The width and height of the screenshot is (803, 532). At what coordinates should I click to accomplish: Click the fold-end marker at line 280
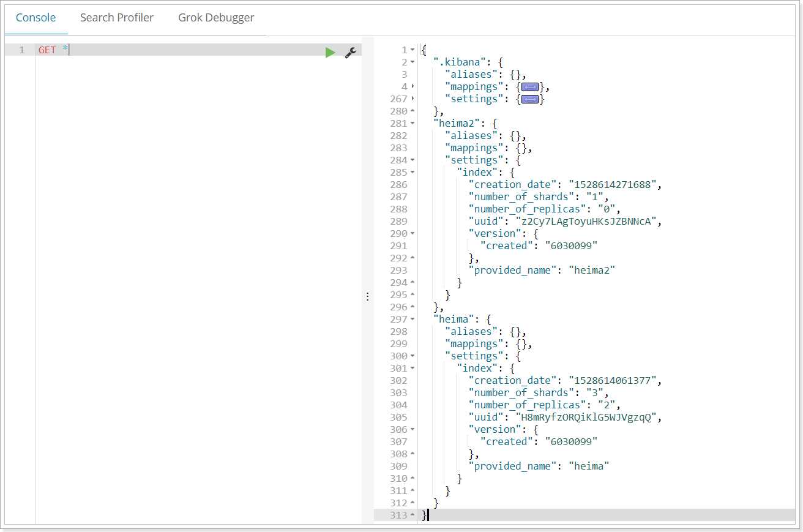pyautogui.click(x=413, y=111)
